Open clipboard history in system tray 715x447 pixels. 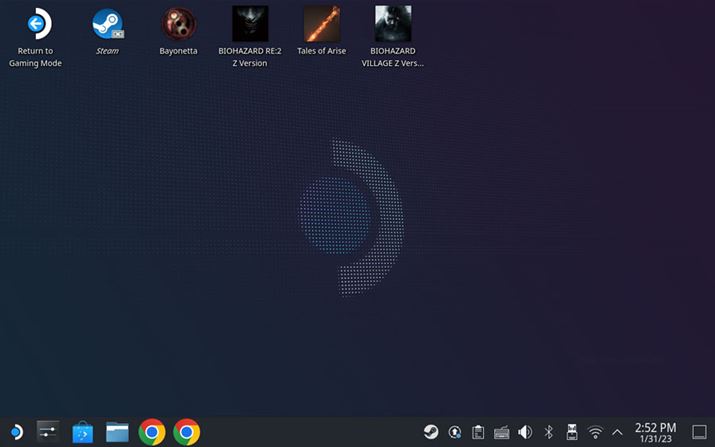point(478,432)
